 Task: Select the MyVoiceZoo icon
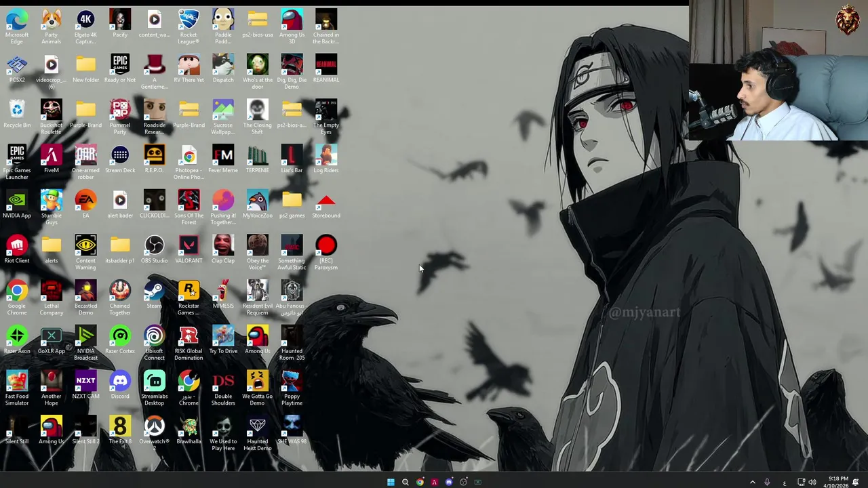coord(258,205)
